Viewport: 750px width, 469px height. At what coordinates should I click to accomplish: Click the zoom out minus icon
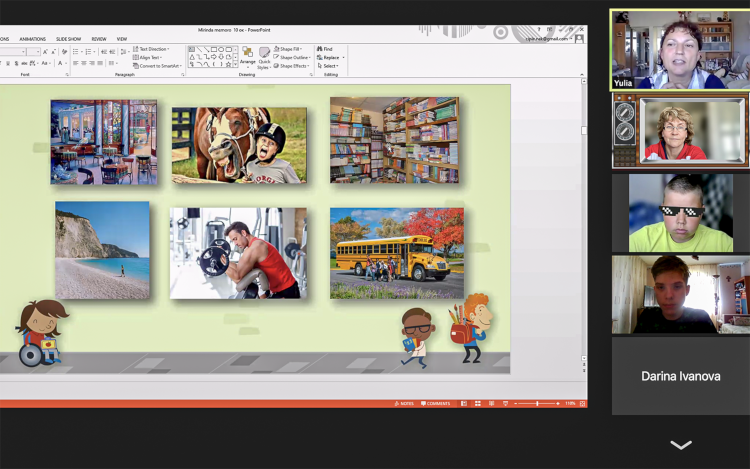(516, 404)
